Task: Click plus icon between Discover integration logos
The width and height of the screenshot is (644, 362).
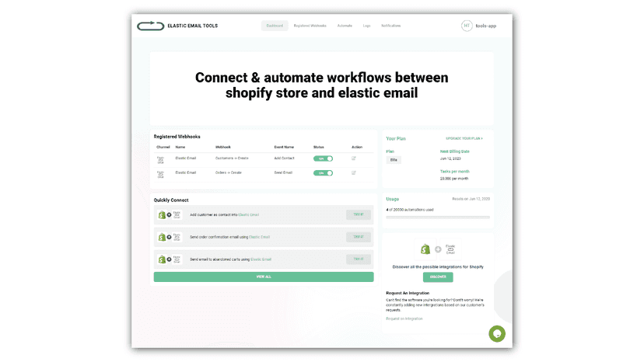Action: pos(438,249)
